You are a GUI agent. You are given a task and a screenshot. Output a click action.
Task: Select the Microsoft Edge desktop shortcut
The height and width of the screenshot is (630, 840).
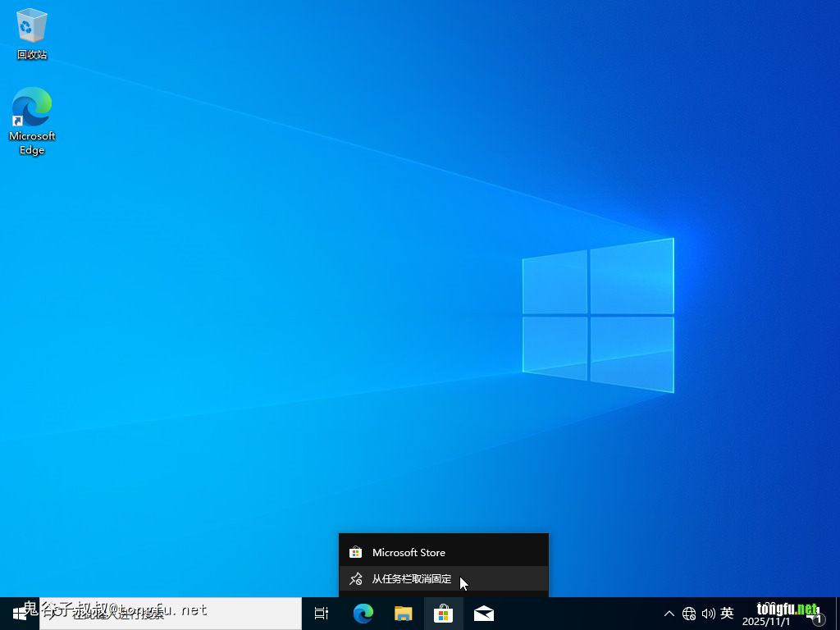32,111
